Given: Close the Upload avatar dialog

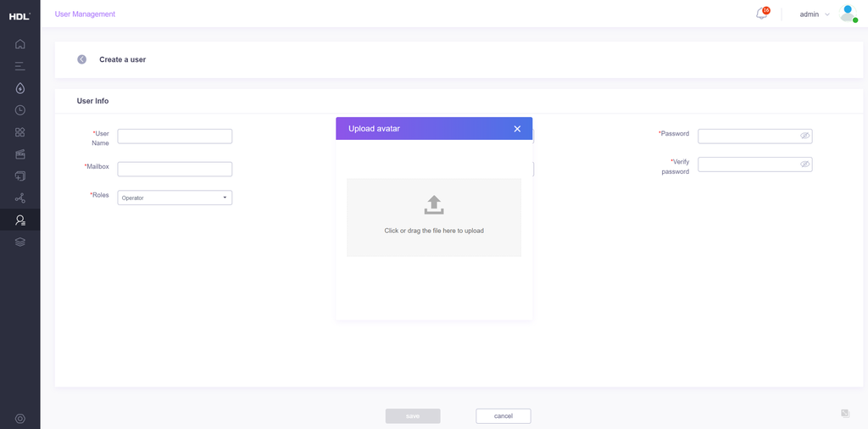Looking at the screenshot, I should click(517, 128).
